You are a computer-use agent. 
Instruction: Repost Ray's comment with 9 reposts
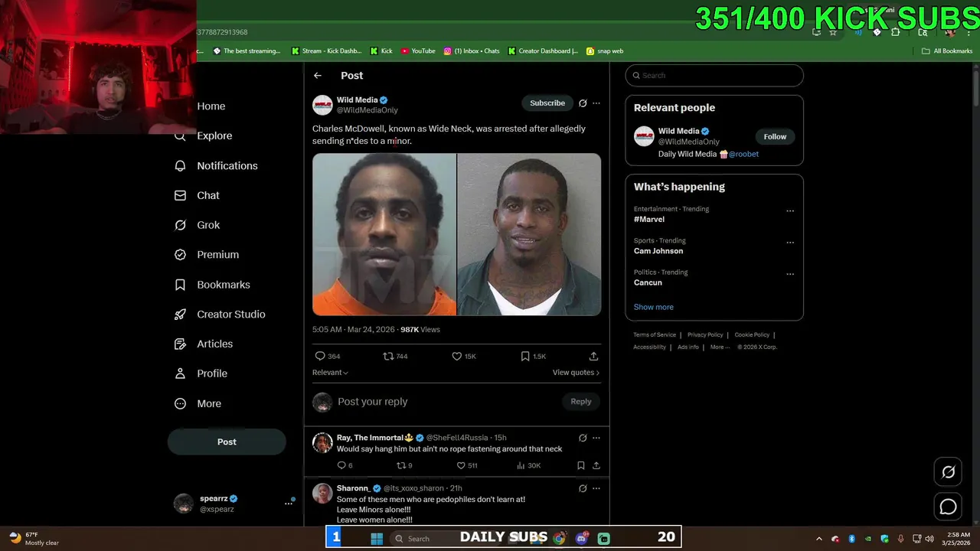coord(404,465)
